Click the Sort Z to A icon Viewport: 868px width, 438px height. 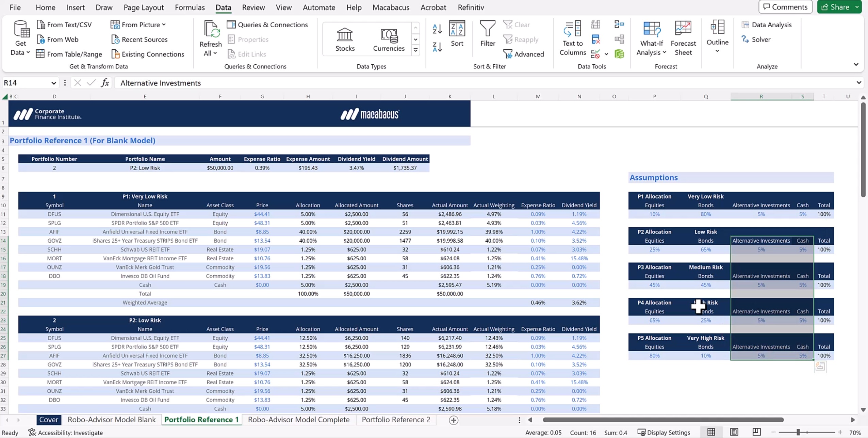click(437, 47)
